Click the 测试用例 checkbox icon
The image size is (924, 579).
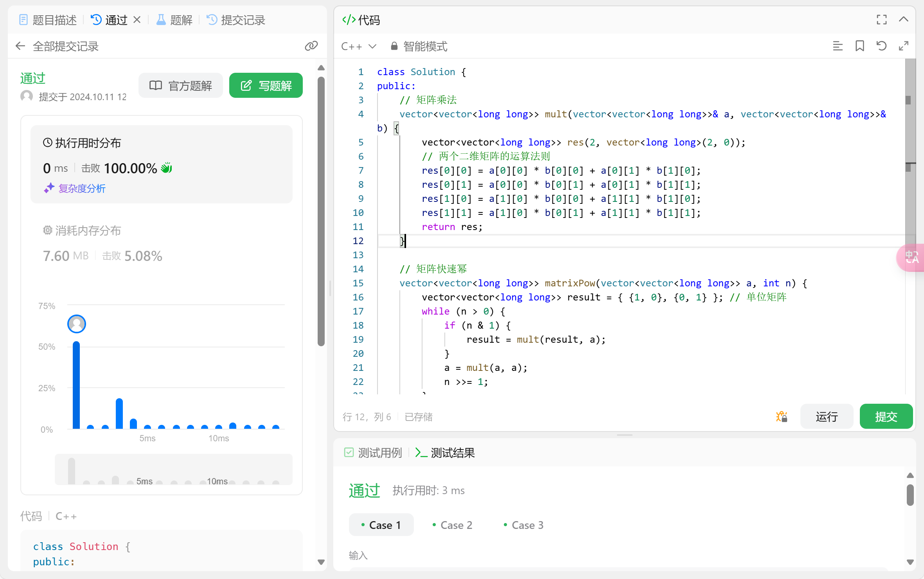click(x=349, y=453)
